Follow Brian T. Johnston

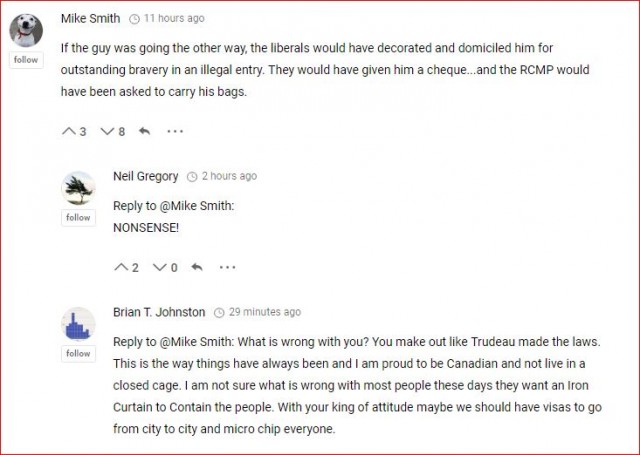78,354
